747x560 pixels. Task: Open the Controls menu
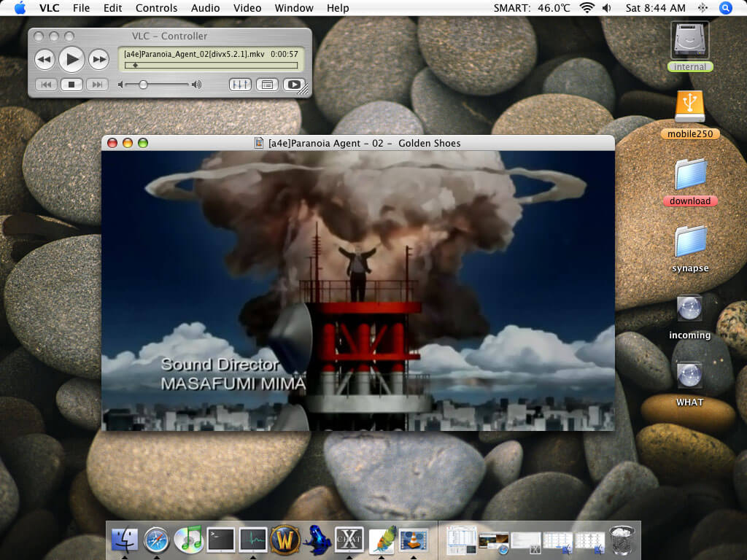(x=156, y=8)
